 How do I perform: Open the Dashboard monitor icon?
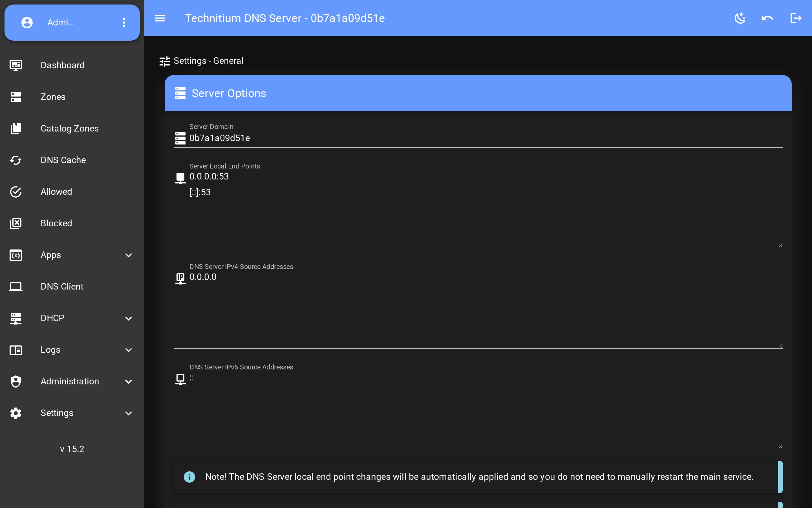(16, 65)
